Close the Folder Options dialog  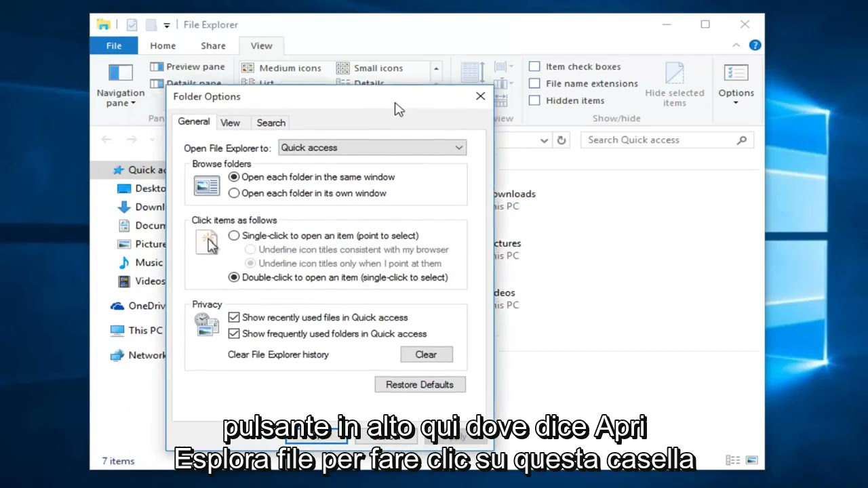tap(480, 96)
